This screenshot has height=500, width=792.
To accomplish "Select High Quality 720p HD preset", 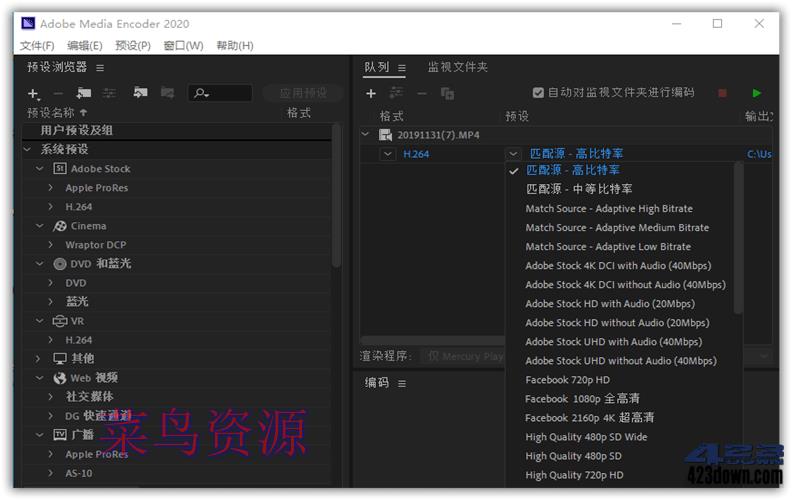I will coord(574,475).
